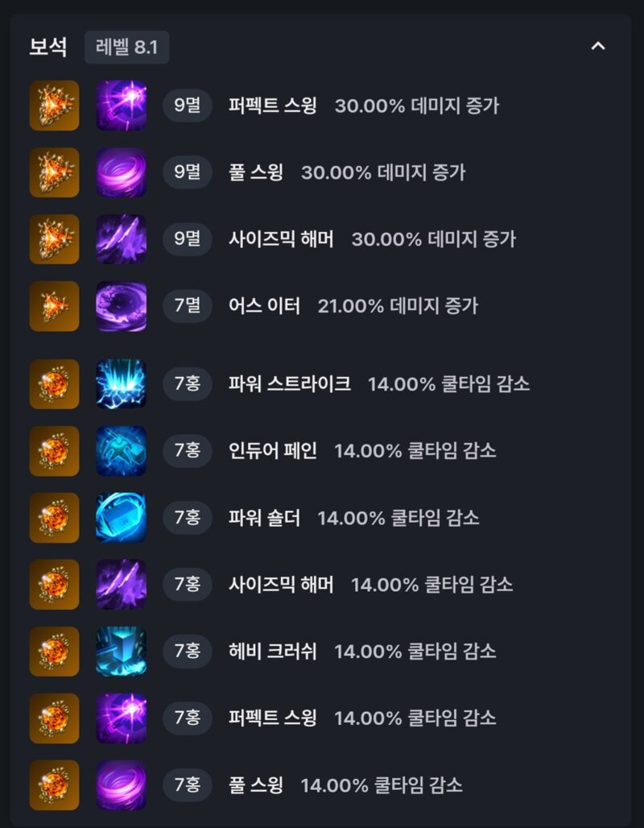644x828 pixels.
Task: Click the purple skill icon for 퍼펙트 스윙 damage row
Action: pyautogui.click(x=122, y=106)
